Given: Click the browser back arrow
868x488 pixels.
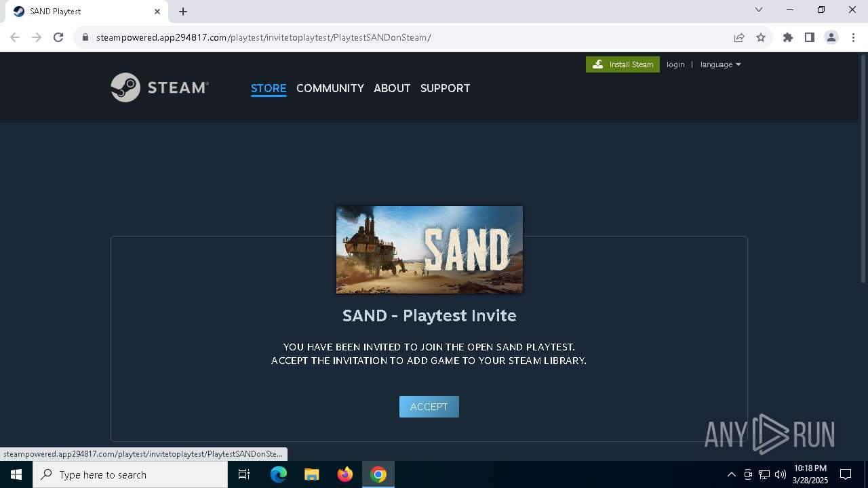Looking at the screenshot, I should pos(15,37).
